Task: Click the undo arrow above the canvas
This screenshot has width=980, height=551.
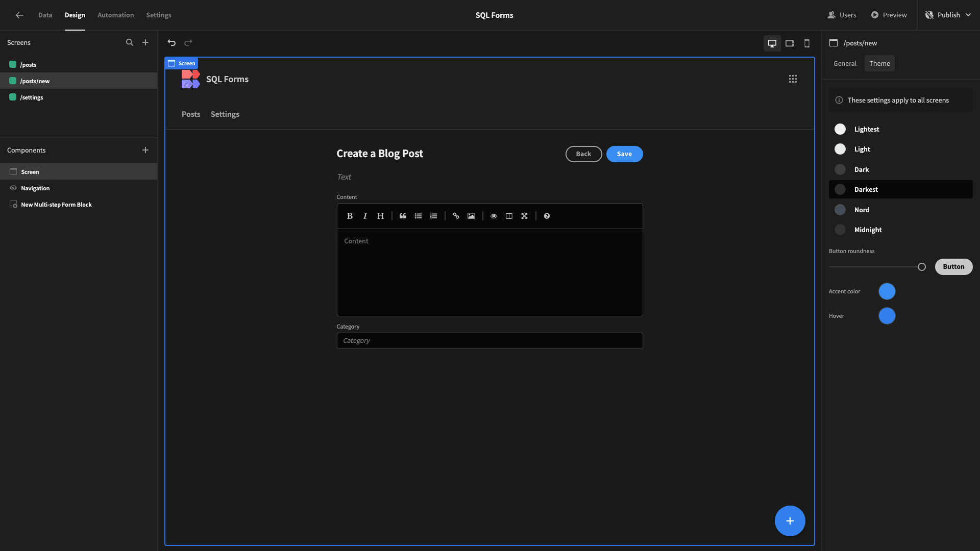Action: (171, 43)
